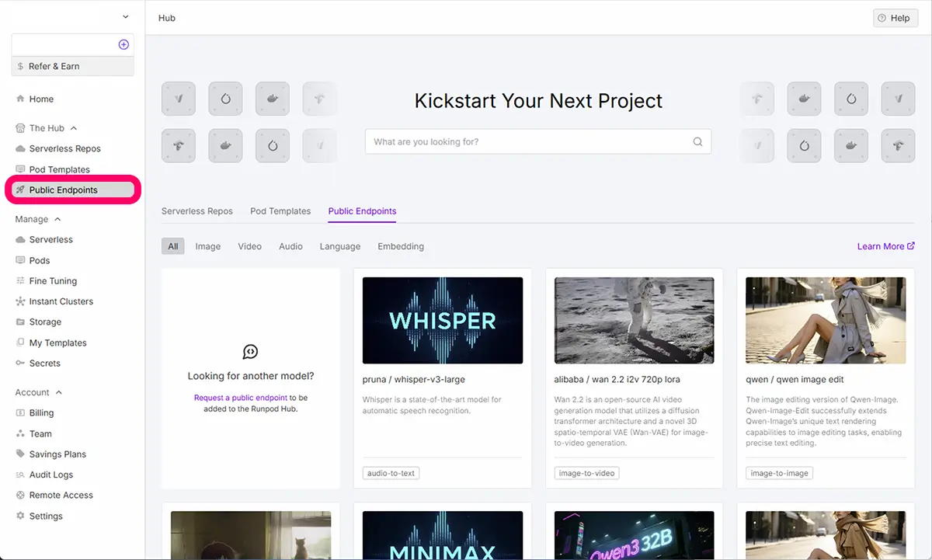932x560 pixels.
Task: Click the Settings gear icon
Action: (x=21, y=517)
